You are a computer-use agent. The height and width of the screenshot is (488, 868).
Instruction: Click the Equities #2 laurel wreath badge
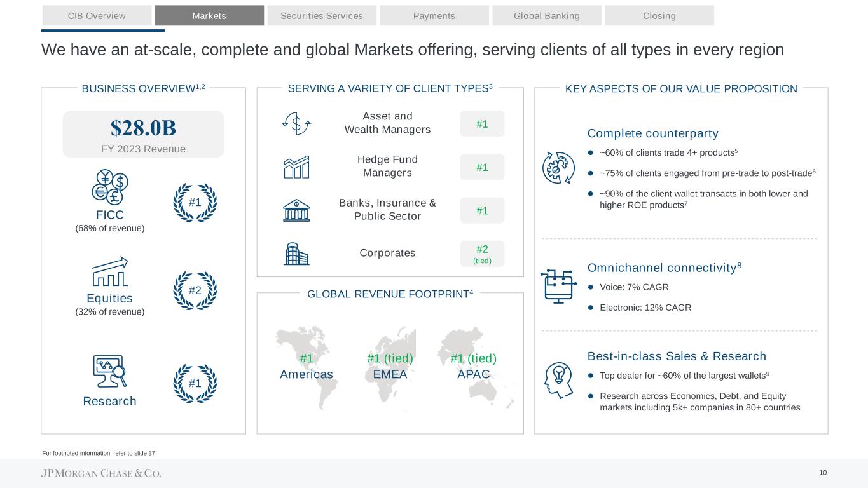195,290
